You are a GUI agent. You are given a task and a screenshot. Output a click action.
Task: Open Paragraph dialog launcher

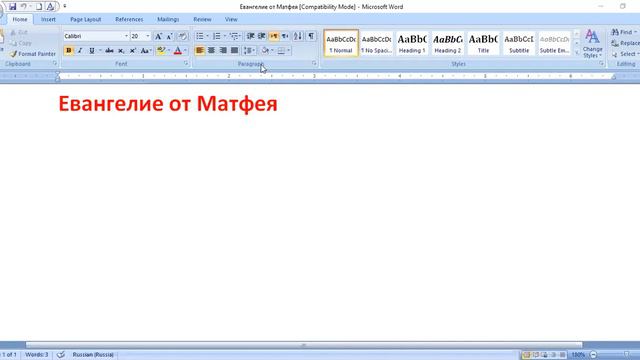314,64
